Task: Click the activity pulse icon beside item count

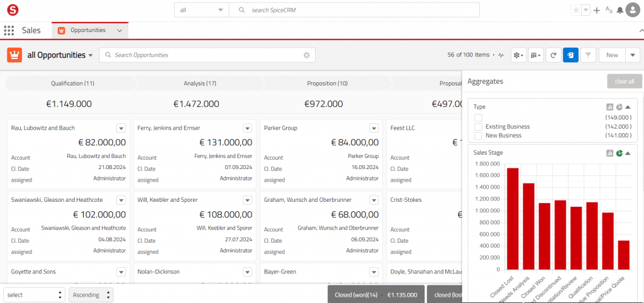Action: (501, 55)
